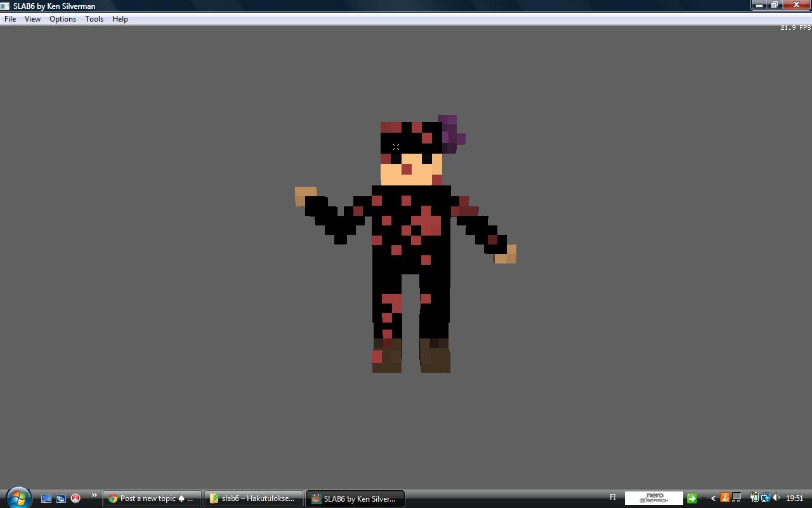Image resolution: width=812 pixels, height=508 pixels.
Task: Click the SLAB6 by Ken Silverman taskbar button
Action: click(355, 498)
